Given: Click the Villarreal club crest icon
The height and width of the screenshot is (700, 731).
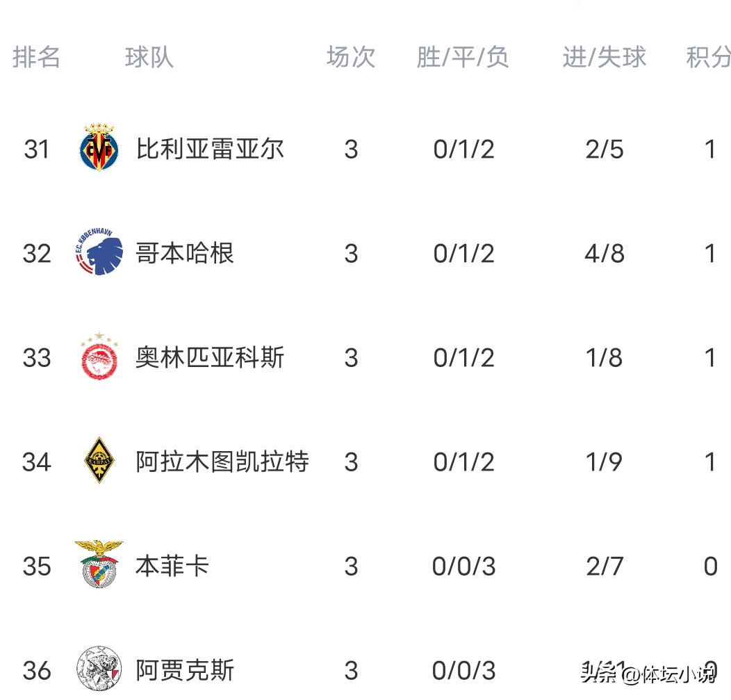Looking at the screenshot, I should pos(99,149).
